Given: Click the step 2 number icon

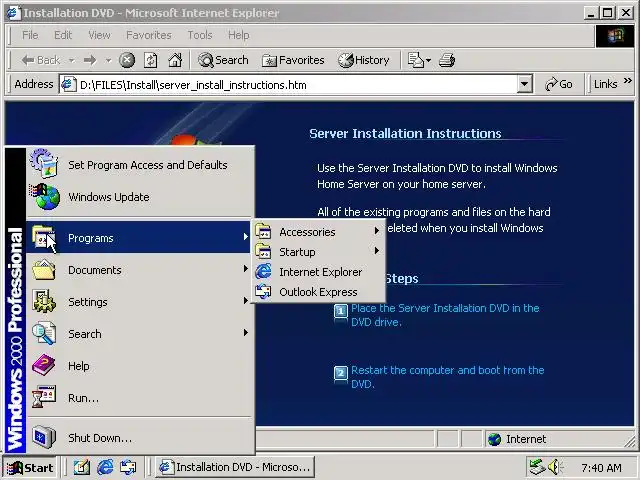Looking at the screenshot, I should tap(341, 373).
